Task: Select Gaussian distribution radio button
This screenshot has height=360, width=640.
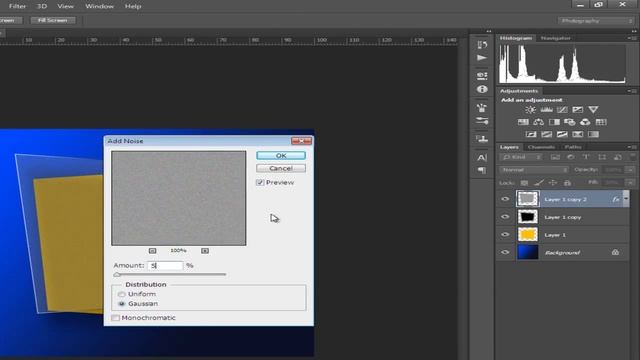Action: pyautogui.click(x=122, y=304)
